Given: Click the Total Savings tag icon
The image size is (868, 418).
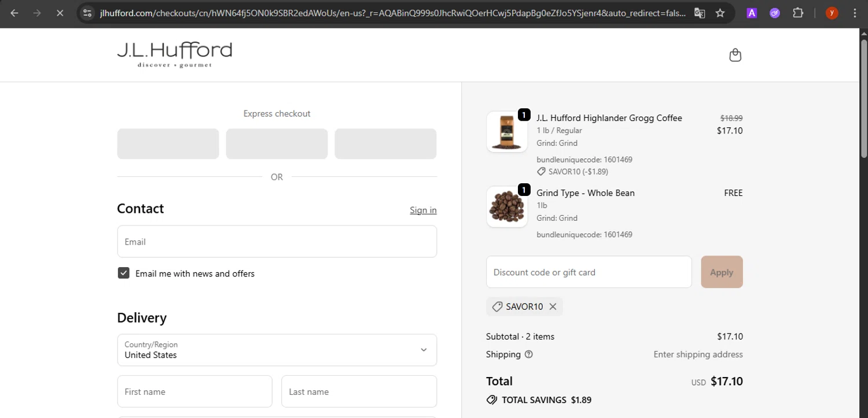Looking at the screenshot, I should (x=492, y=399).
